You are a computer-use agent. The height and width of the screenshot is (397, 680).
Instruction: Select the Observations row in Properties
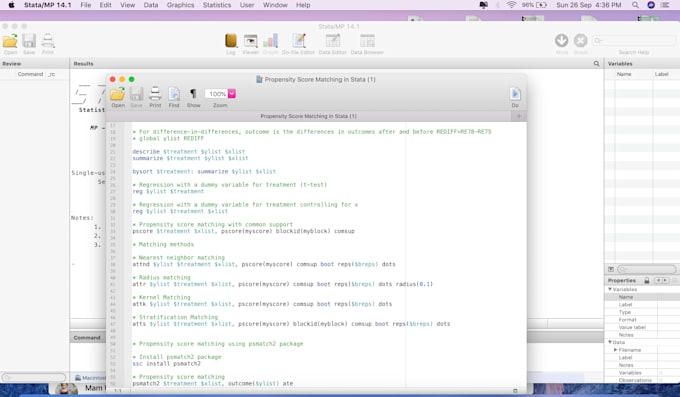coord(642,380)
